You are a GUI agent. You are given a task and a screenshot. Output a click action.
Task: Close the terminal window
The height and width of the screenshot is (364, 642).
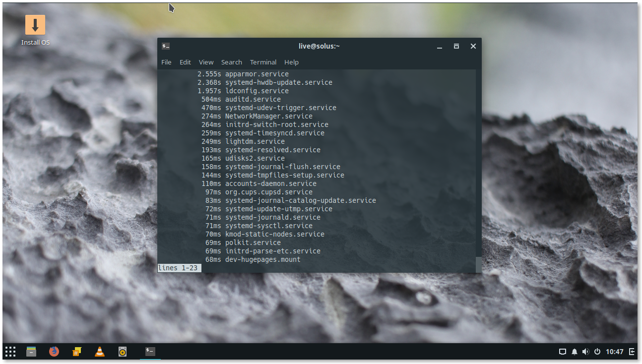(x=473, y=46)
